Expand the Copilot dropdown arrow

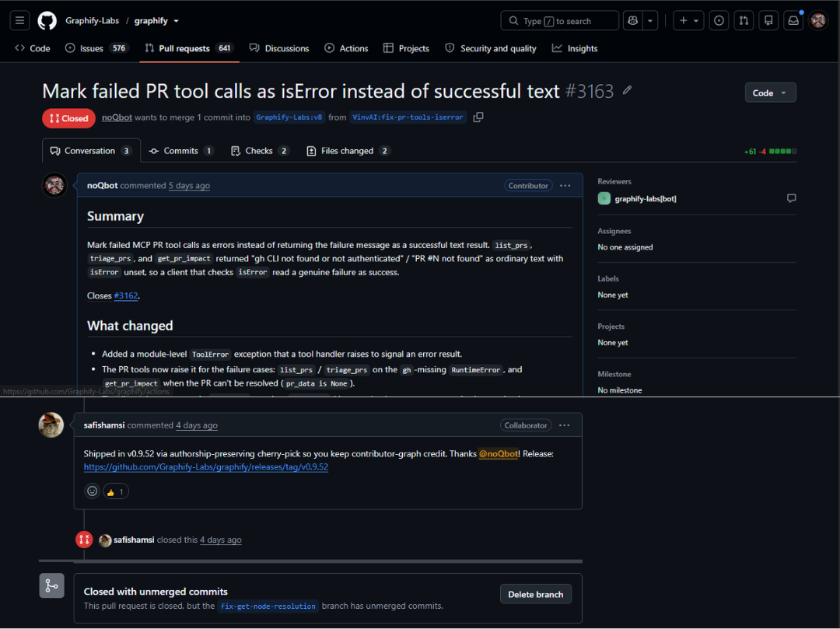[649, 21]
